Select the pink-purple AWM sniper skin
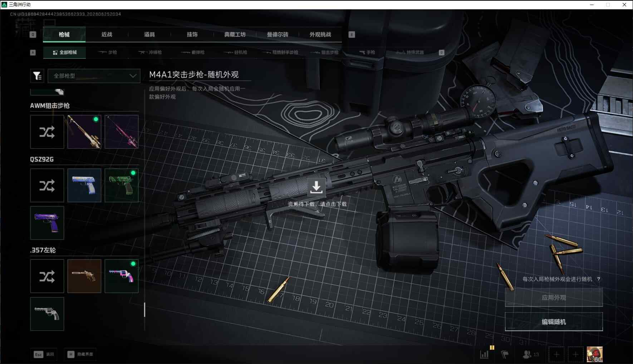 (122, 132)
